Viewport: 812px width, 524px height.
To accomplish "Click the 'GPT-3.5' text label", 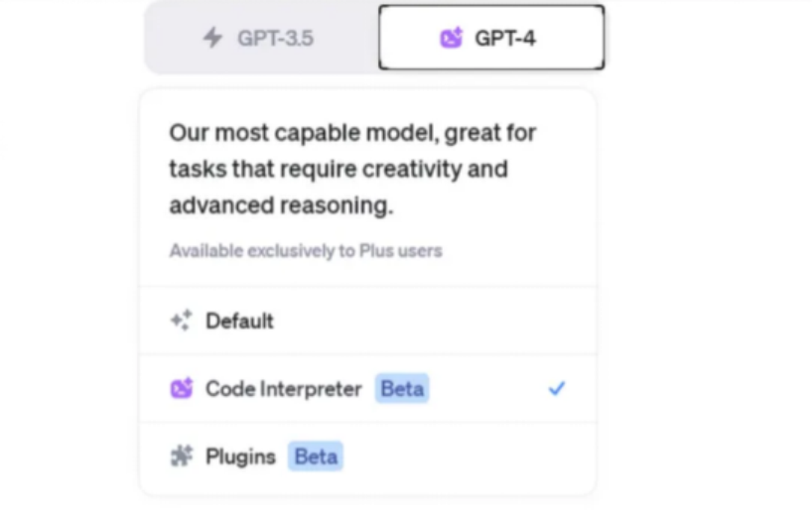I will tap(275, 39).
